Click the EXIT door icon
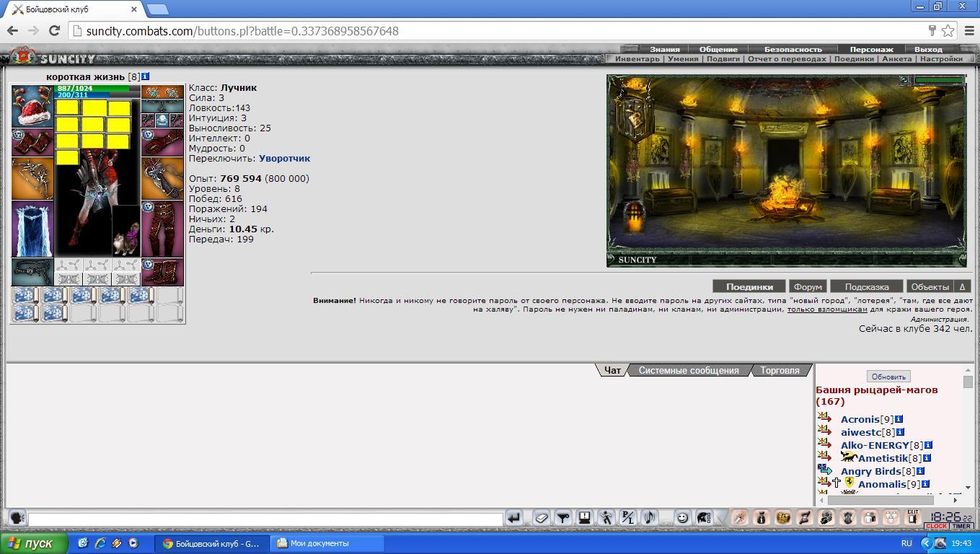The image size is (980, 554). tap(913, 517)
